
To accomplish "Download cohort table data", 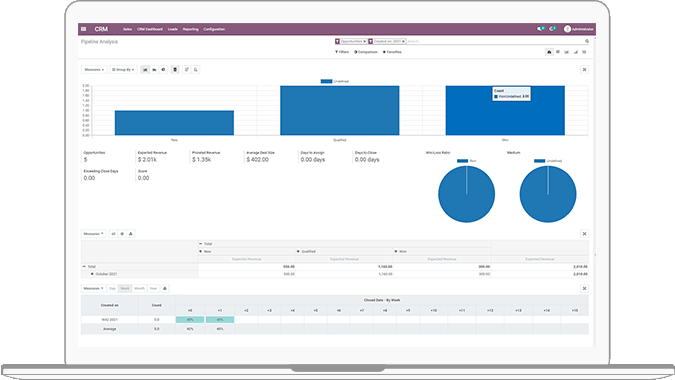I will point(165,288).
